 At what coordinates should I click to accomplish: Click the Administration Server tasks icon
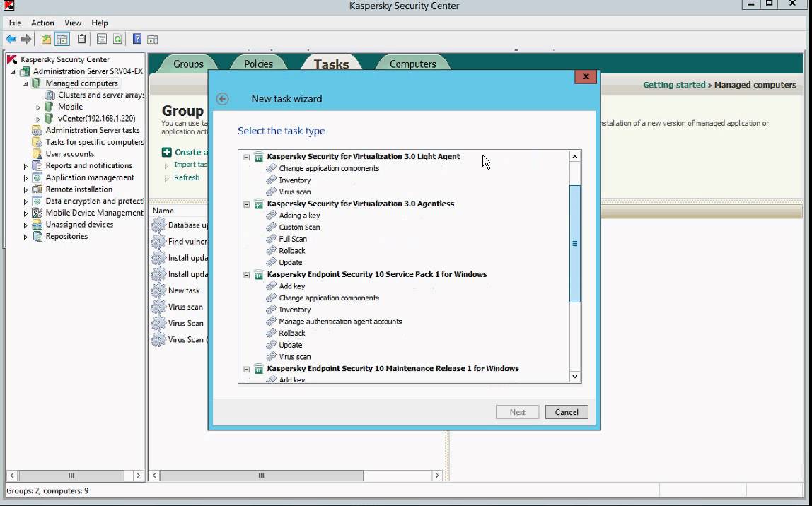[x=37, y=130]
